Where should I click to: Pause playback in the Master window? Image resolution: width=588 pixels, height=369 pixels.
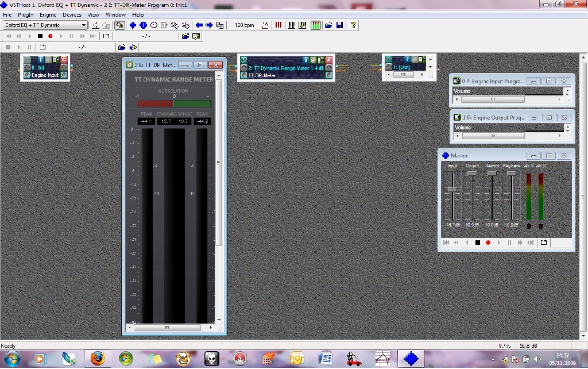pyautogui.click(x=509, y=243)
